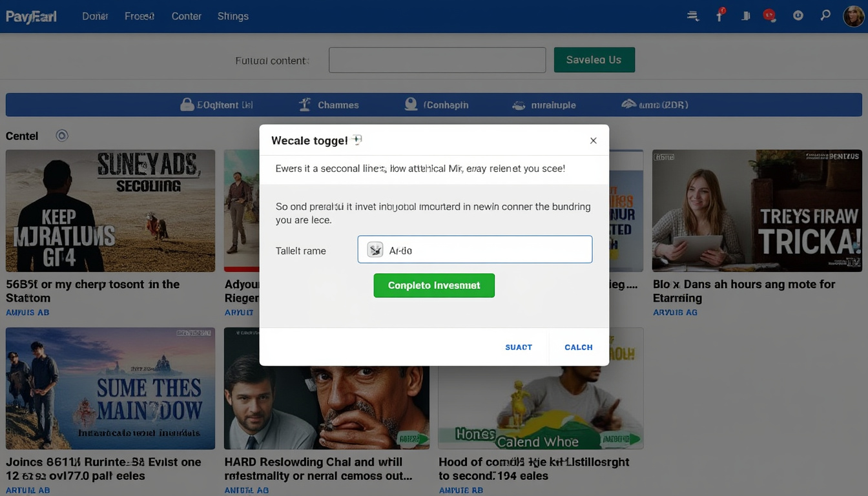Close the Wecale toggel dialog
Screen dimensions: 868x496
[x=593, y=141]
